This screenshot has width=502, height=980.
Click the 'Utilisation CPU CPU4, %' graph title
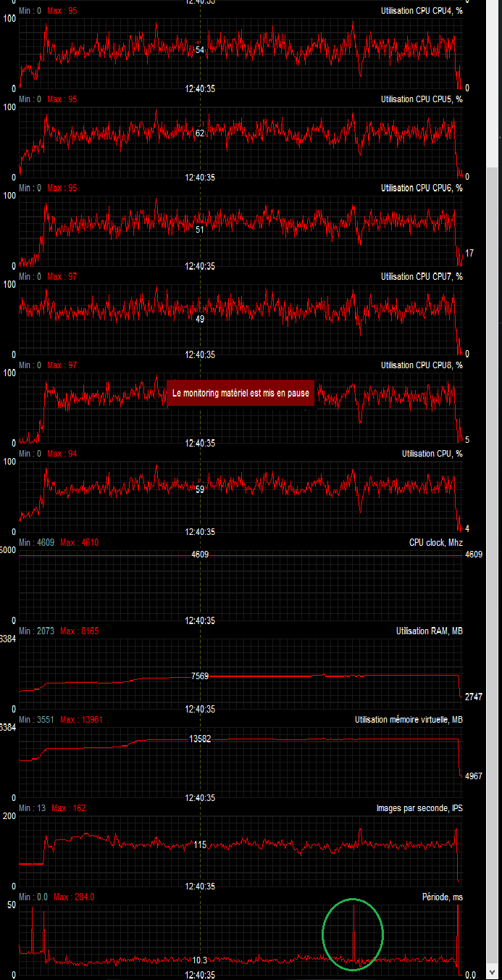click(422, 11)
